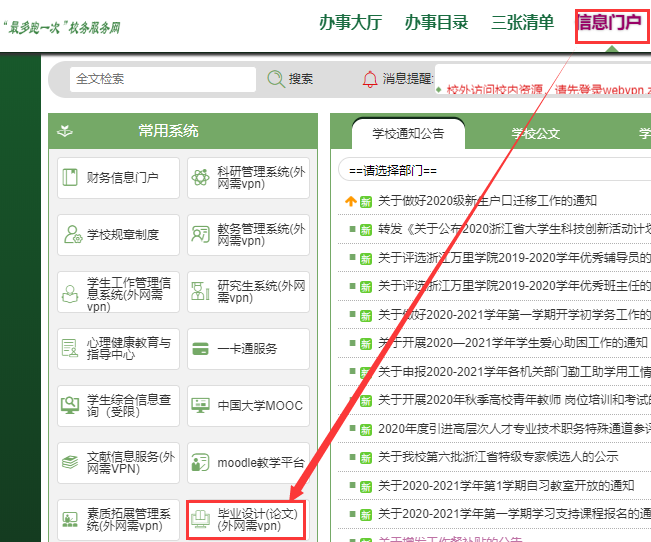Click the 文献信息服务 stacked books icon

coord(71,463)
